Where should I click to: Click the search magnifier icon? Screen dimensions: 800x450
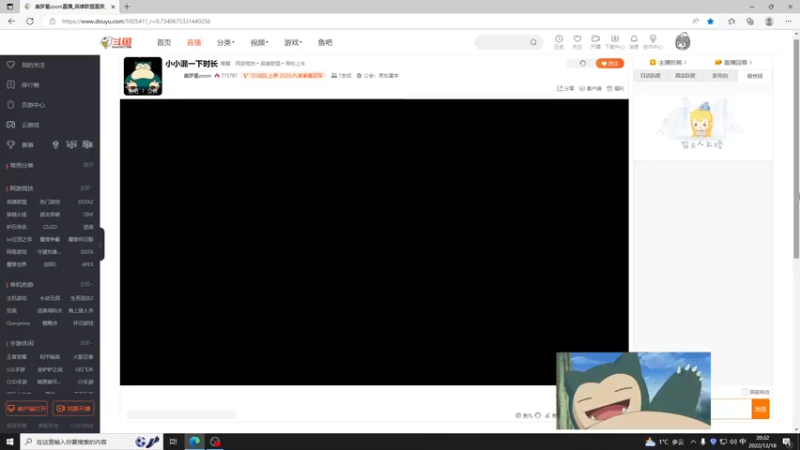click(533, 42)
